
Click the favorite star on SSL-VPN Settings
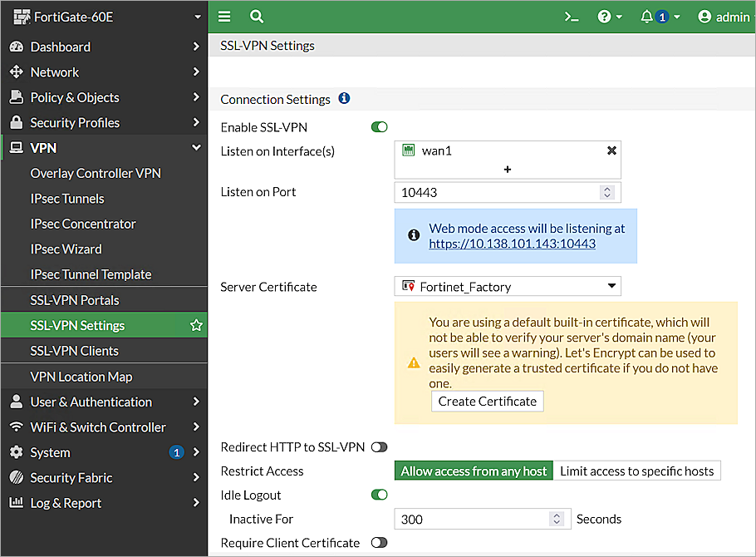[x=196, y=326]
